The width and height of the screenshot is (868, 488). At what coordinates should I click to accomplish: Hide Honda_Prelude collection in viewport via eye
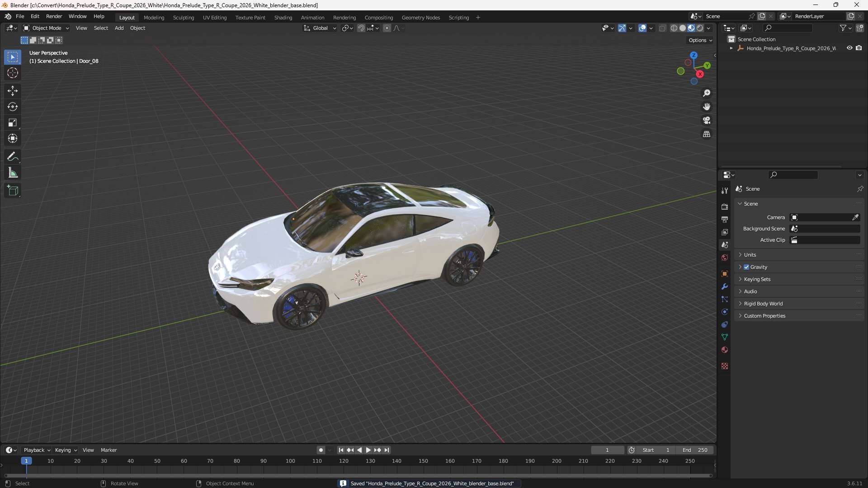click(849, 48)
